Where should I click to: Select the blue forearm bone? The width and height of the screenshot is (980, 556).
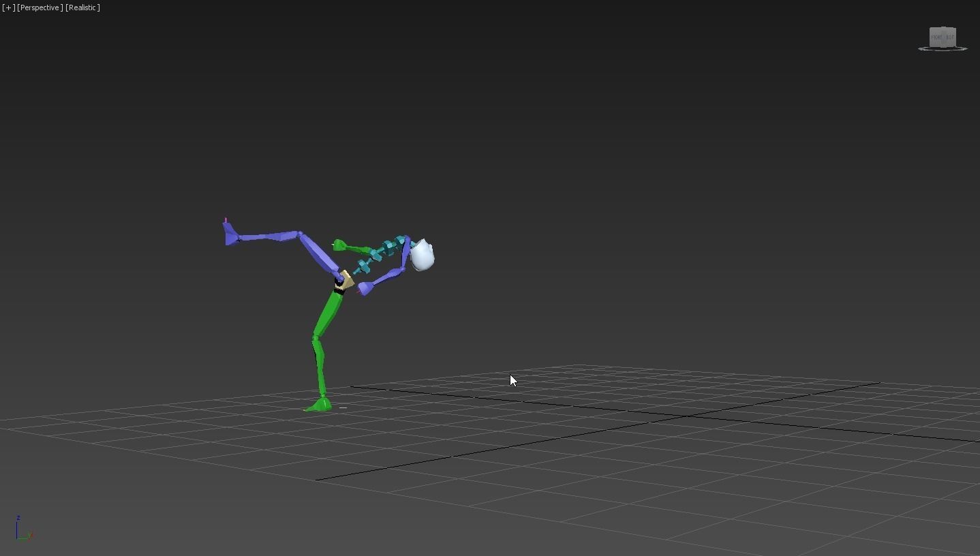point(386,277)
